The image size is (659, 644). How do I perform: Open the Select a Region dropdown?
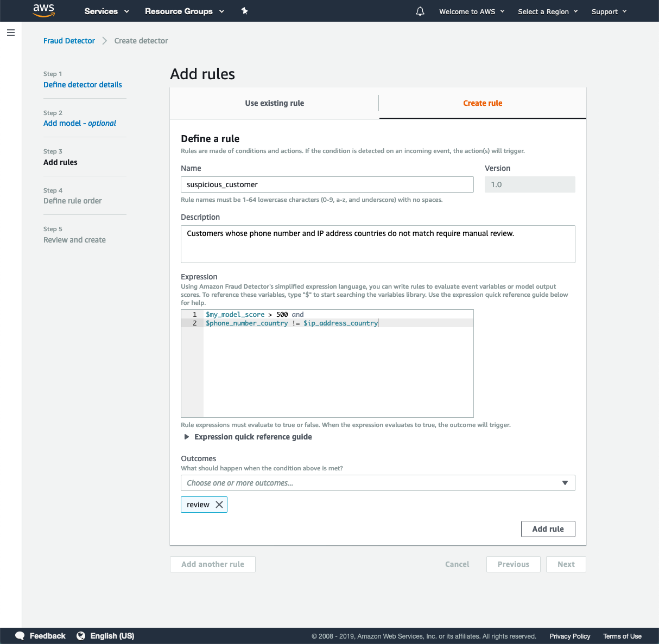[548, 11]
